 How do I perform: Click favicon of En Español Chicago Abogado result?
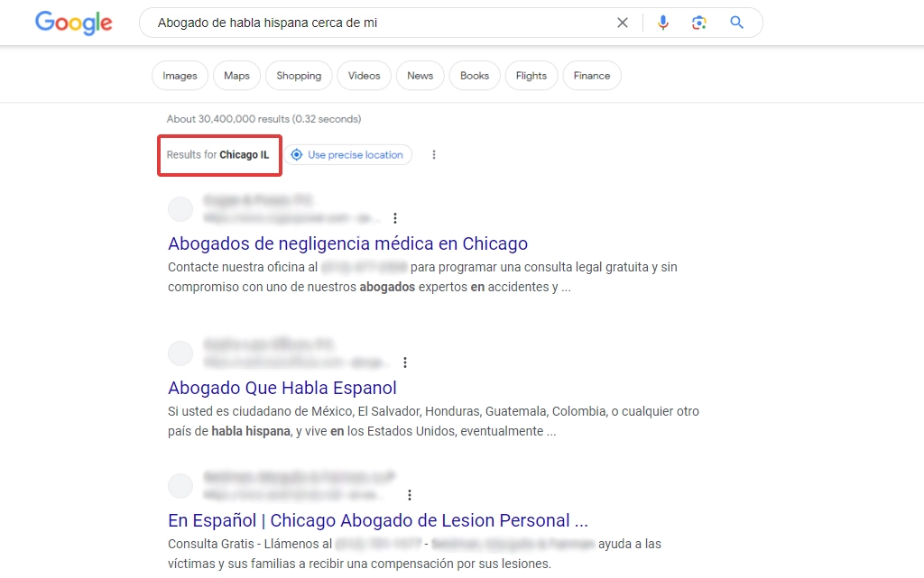click(180, 486)
